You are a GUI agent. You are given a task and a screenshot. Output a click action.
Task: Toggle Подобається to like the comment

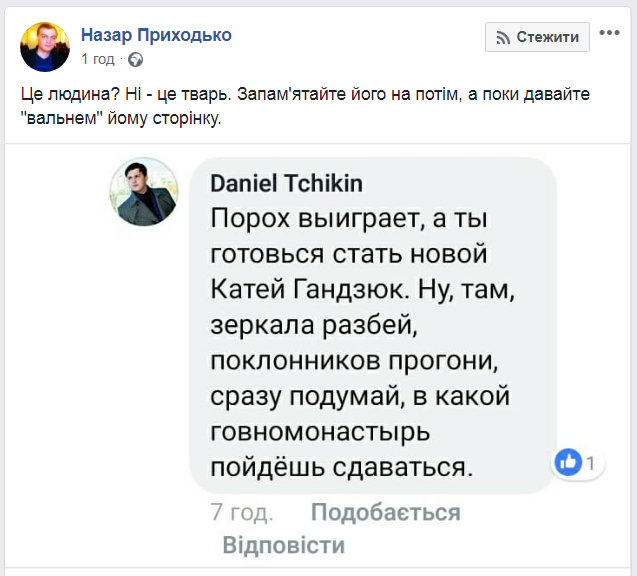[x=385, y=513]
